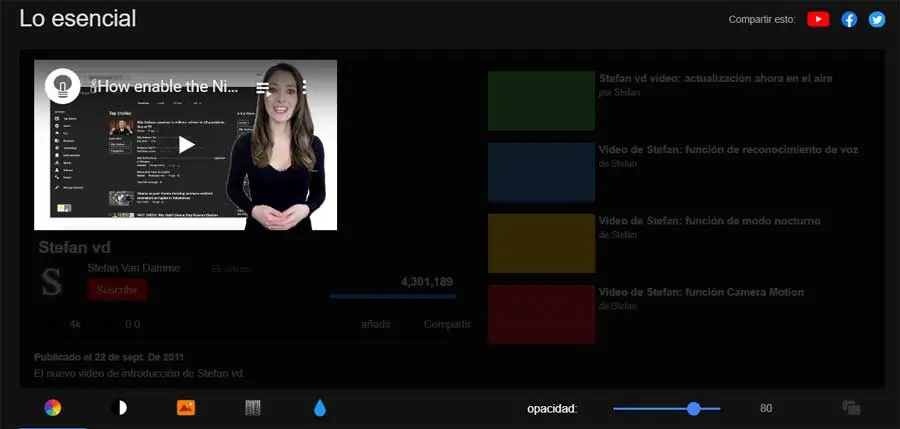Click the S channel avatar
This screenshot has height=429, width=900.
pos(52,284)
